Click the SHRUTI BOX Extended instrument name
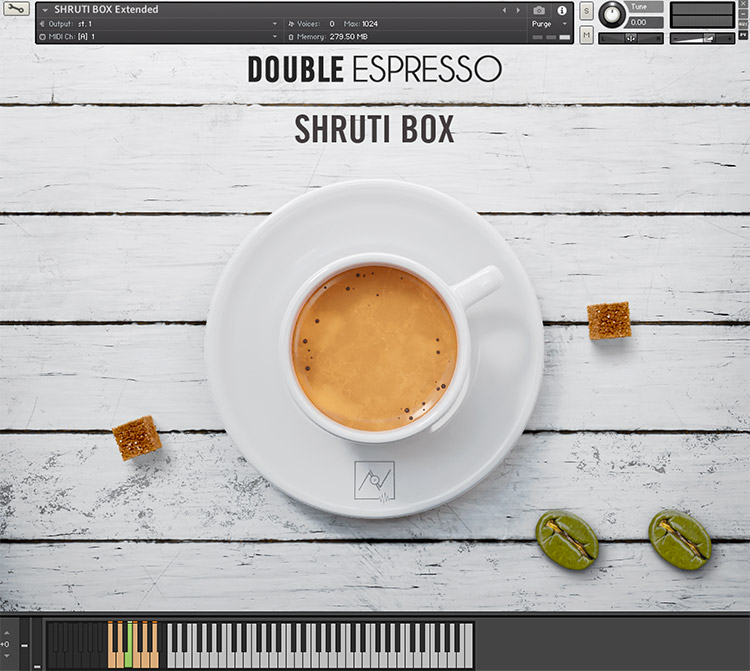This screenshot has width=750, height=671. click(106, 9)
